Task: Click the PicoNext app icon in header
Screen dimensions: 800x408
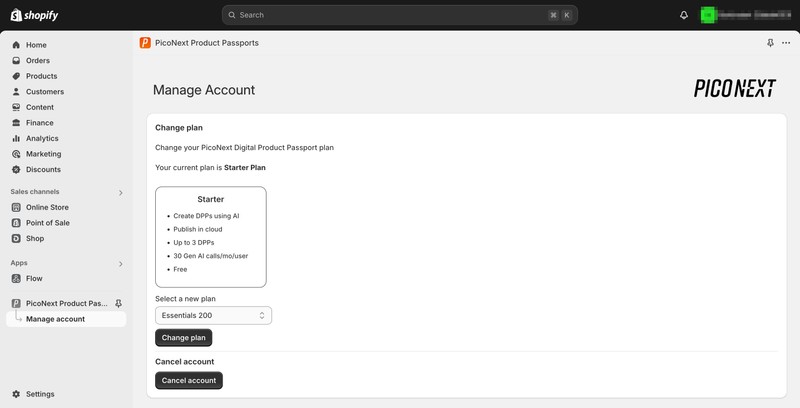Action: (x=146, y=43)
